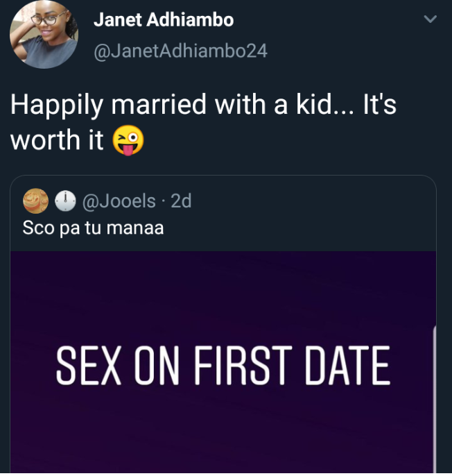Click the word "Sco" in quoted tweet
452x476 pixels.
(x=37, y=227)
